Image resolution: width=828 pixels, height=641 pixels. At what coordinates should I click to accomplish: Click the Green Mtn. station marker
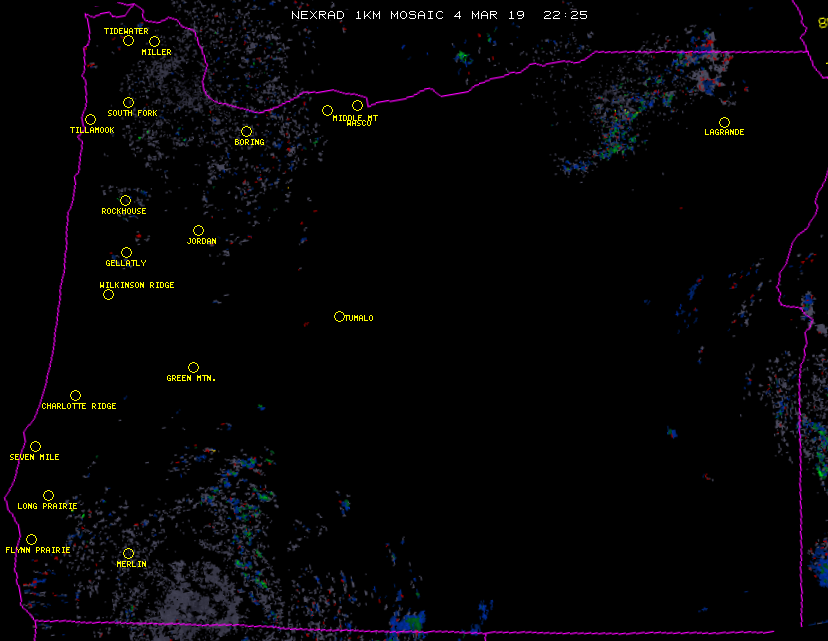point(193,368)
